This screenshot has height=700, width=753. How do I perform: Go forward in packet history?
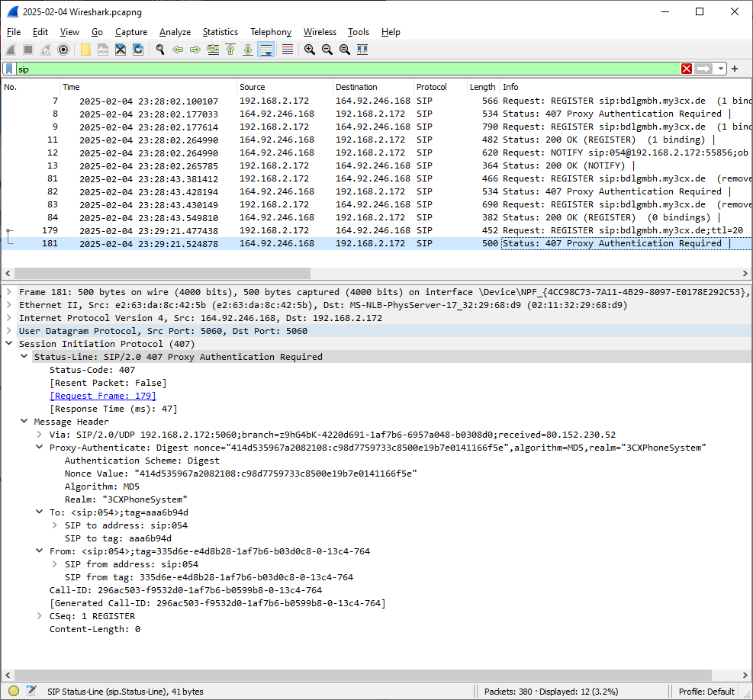195,50
